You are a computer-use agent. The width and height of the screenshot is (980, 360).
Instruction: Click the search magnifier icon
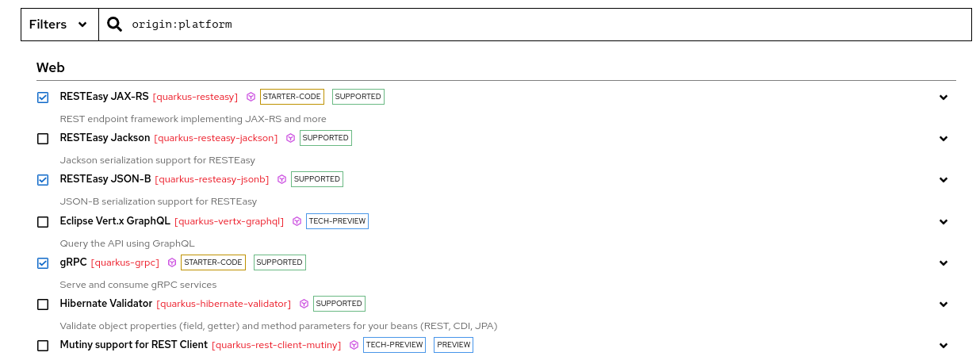tap(115, 25)
